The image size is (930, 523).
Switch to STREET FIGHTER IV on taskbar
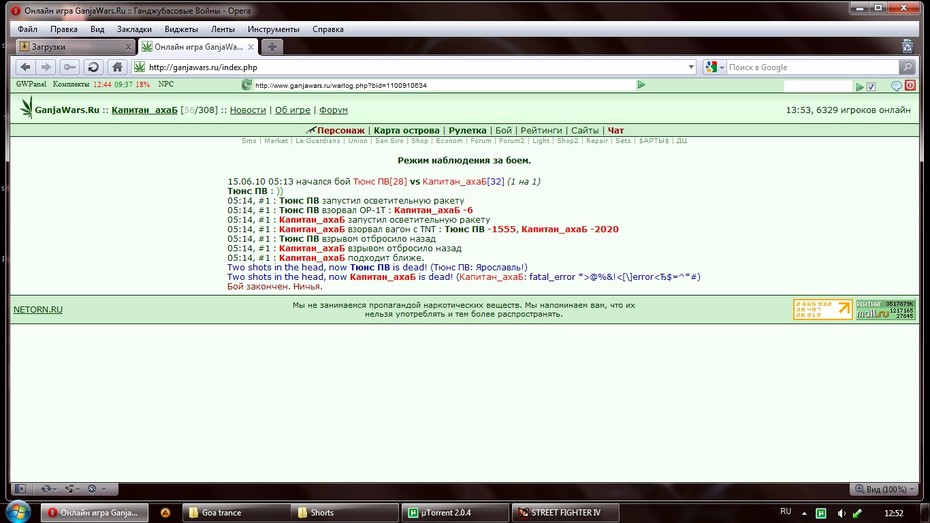565,513
